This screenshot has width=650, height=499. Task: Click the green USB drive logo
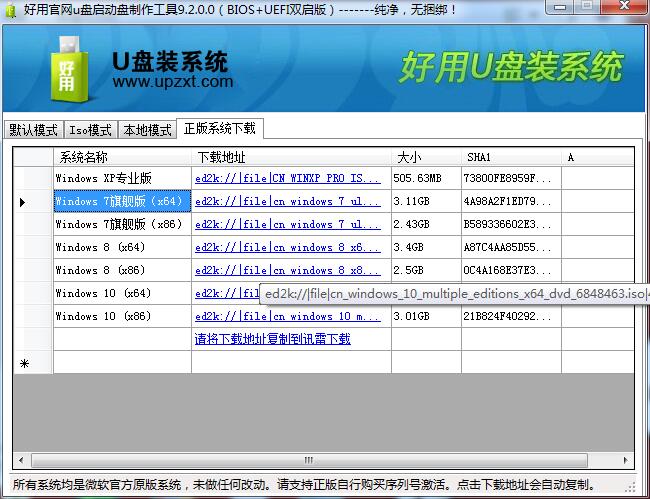click(69, 69)
